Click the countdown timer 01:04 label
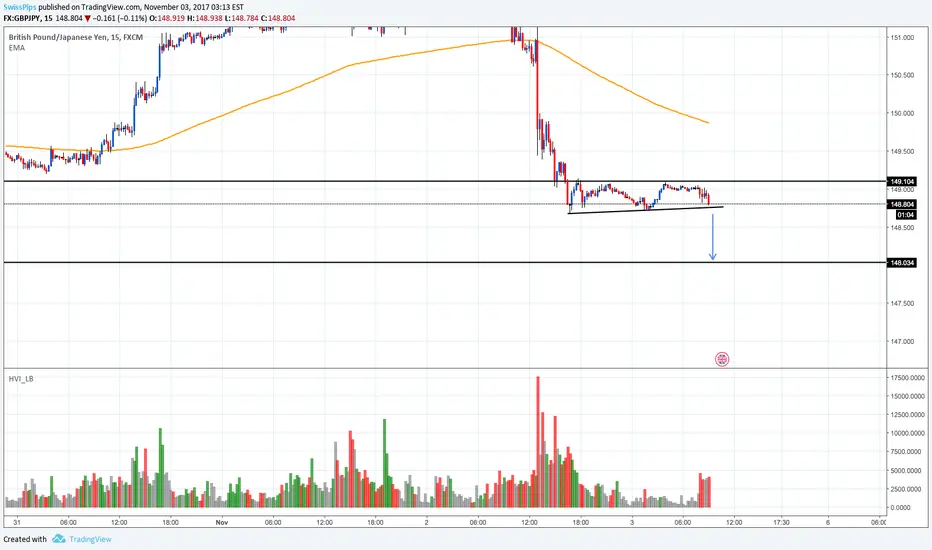 point(905,215)
